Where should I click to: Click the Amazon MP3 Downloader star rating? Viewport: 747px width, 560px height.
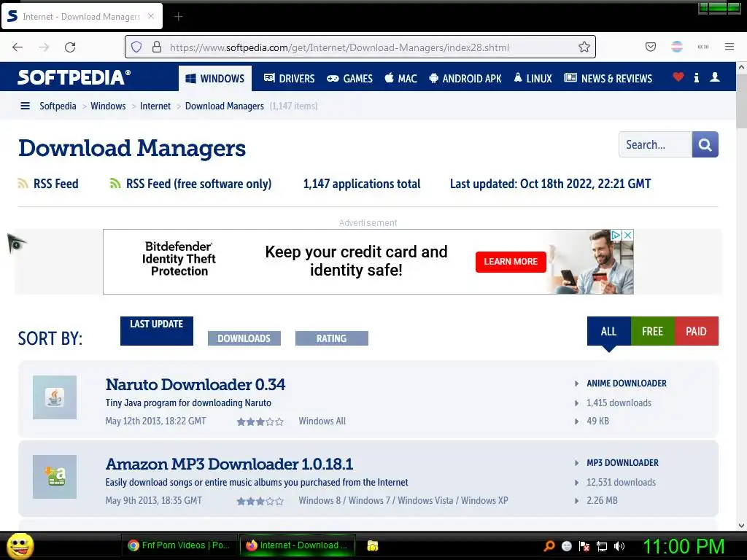point(260,501)
